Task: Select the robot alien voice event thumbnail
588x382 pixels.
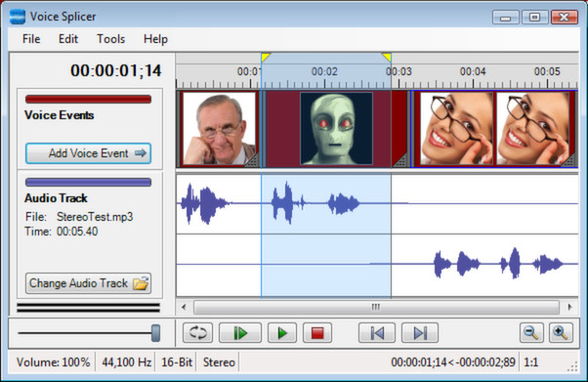Action: tap(336, 129)
